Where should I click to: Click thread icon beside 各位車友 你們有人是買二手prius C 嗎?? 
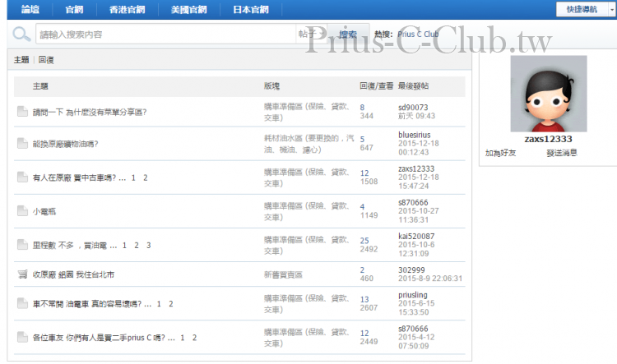click(x=22, y=337)
